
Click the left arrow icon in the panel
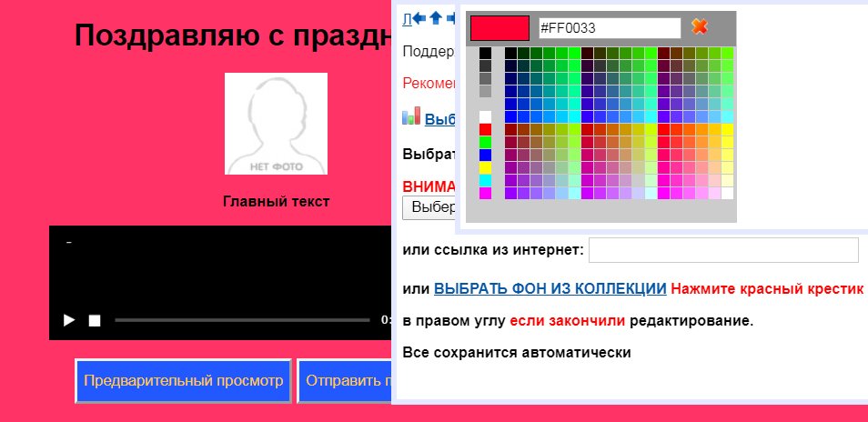click(419, 17)
